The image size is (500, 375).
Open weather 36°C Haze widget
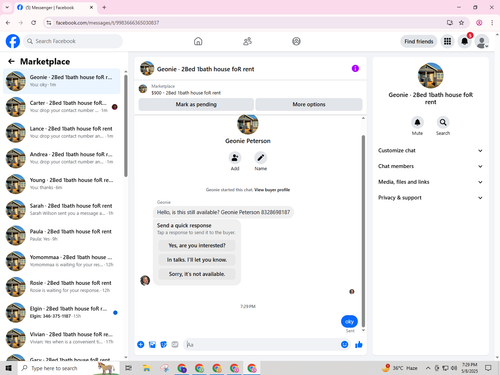(400, 368)
